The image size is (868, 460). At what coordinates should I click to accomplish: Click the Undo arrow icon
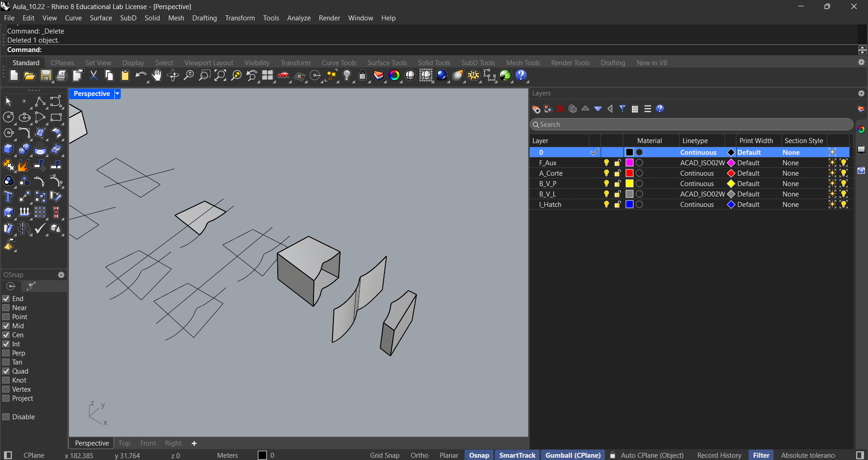[x=141, y=76]
